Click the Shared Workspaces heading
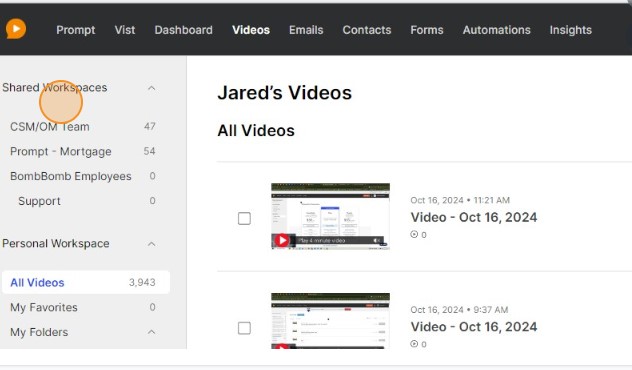Viewport: 632px width, 370px height. [x=54, y=87]
